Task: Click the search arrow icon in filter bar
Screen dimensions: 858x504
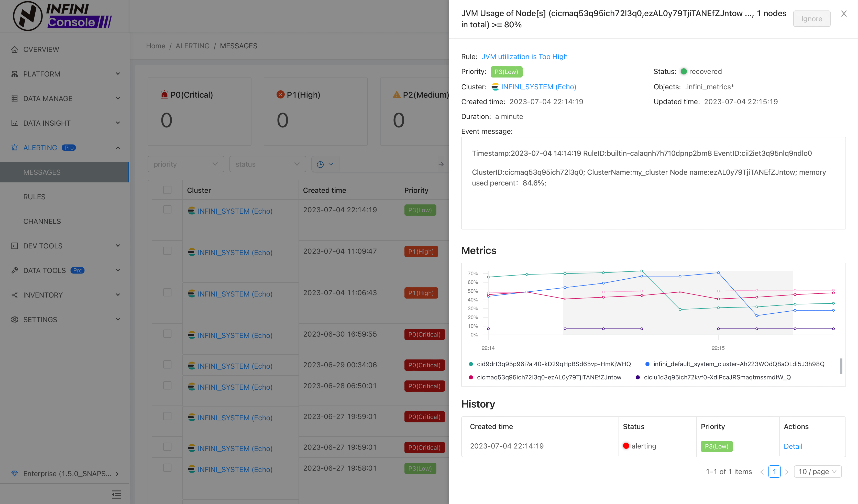Action: point(441,164)
